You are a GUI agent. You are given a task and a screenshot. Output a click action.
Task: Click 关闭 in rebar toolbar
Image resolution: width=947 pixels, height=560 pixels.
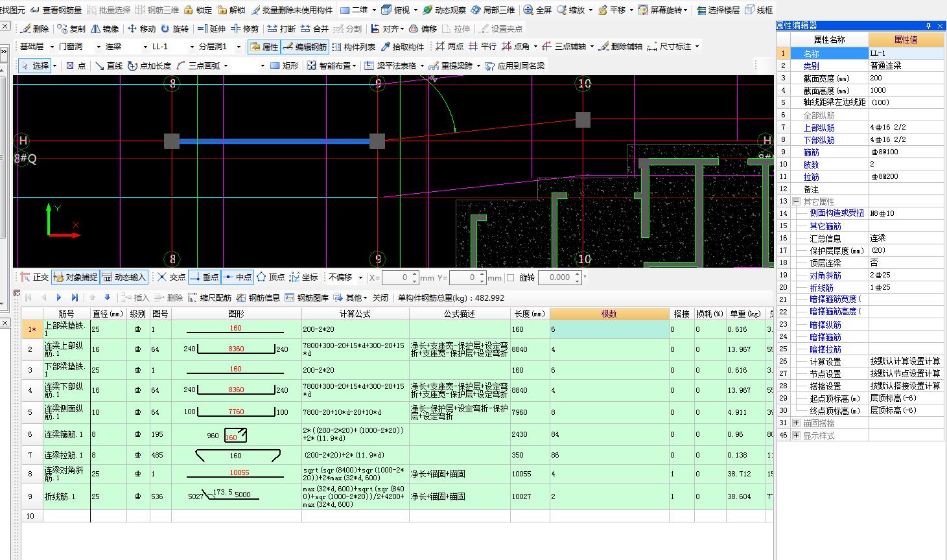(x=380, y=297)
